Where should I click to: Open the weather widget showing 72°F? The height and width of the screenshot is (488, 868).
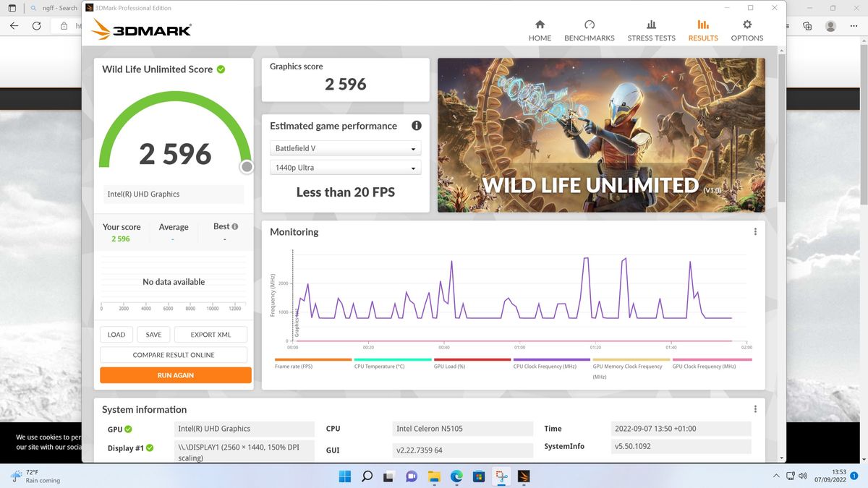click(35, 476)
